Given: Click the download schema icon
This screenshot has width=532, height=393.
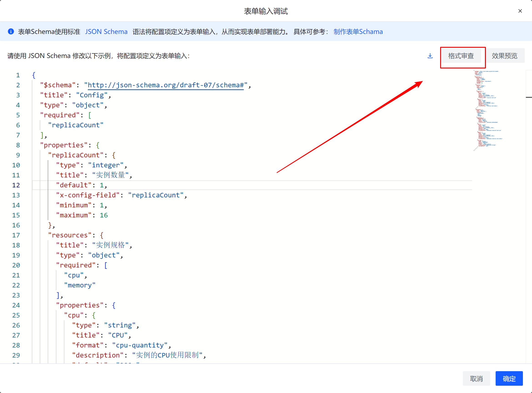Looking at the screenshot, I should click(430, 56).
